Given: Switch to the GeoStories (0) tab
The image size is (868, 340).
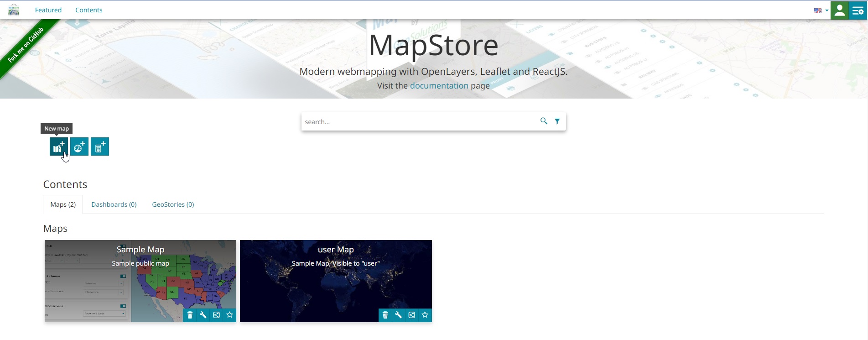Looking at the screenshot, I should click(x=173, y=204).
